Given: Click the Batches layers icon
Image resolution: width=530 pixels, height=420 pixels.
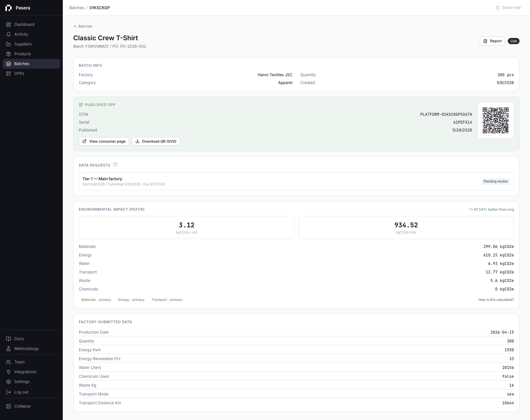Looking at the screenshot, I should 9,64.
